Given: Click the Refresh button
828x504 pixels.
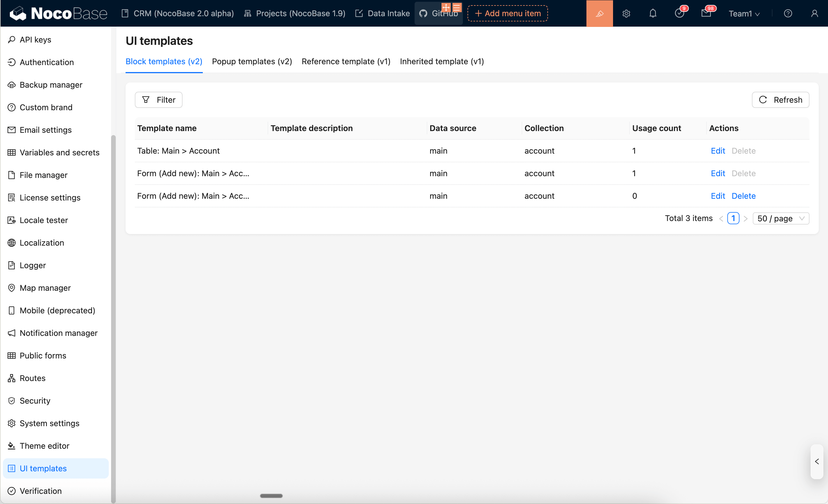Looking at the screenshot, I should pos(780,100).
